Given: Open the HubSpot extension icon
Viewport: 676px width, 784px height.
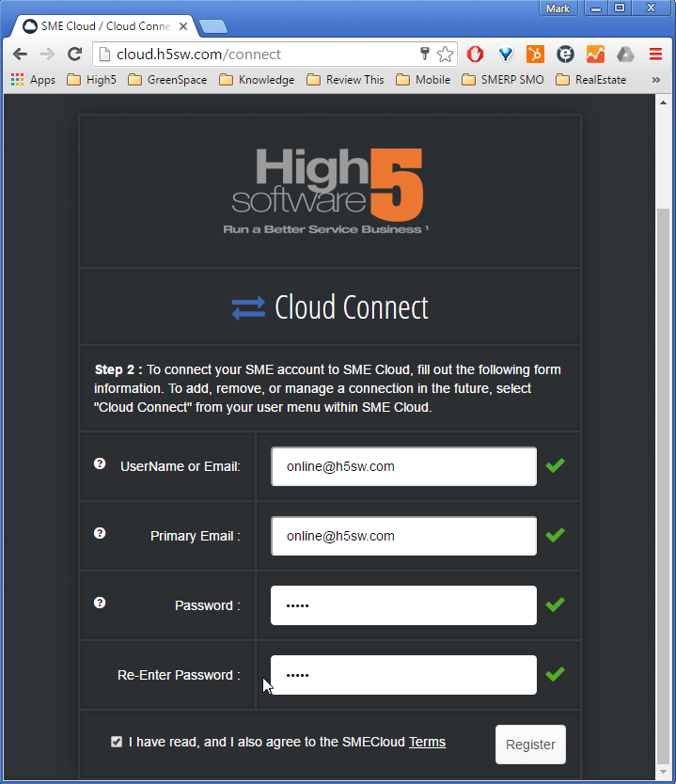Looking at the screenshot, I should click(535, 54).
